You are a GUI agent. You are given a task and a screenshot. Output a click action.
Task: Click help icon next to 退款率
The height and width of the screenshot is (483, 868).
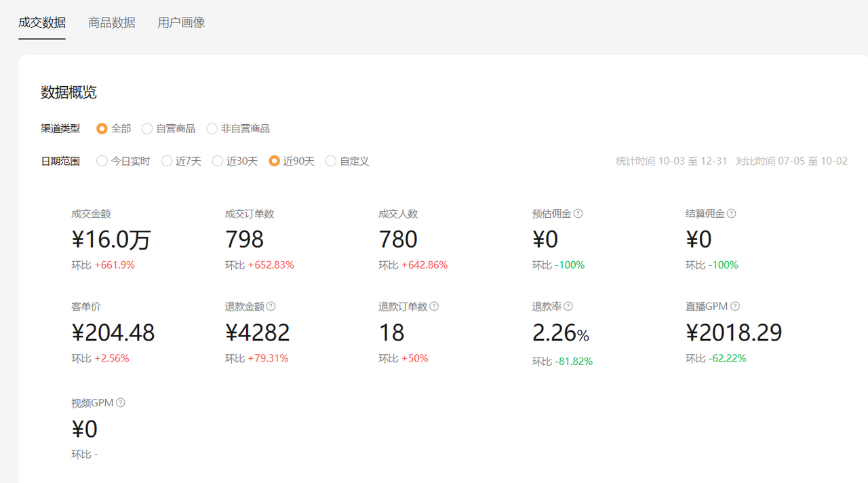coord(568,307)
